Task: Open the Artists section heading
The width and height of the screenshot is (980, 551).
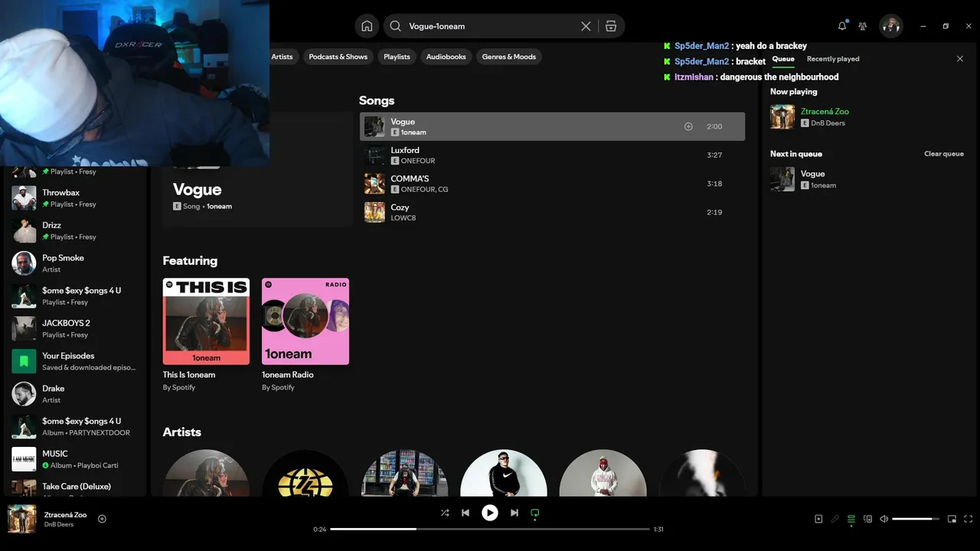Action: tap(181, 432)
